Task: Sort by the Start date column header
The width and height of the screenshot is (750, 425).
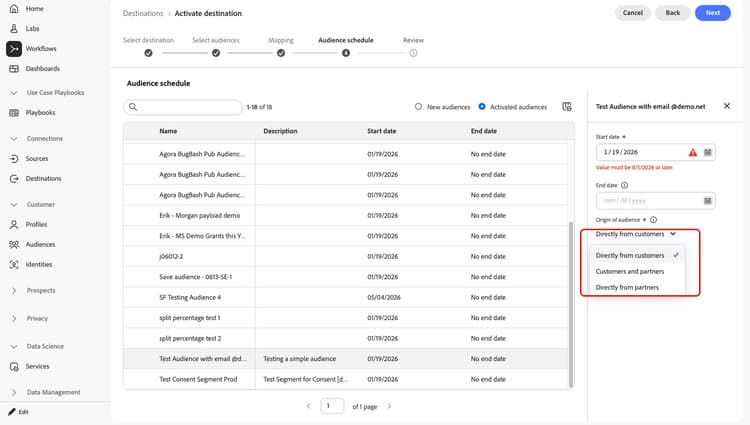Action: click(382, 131)
